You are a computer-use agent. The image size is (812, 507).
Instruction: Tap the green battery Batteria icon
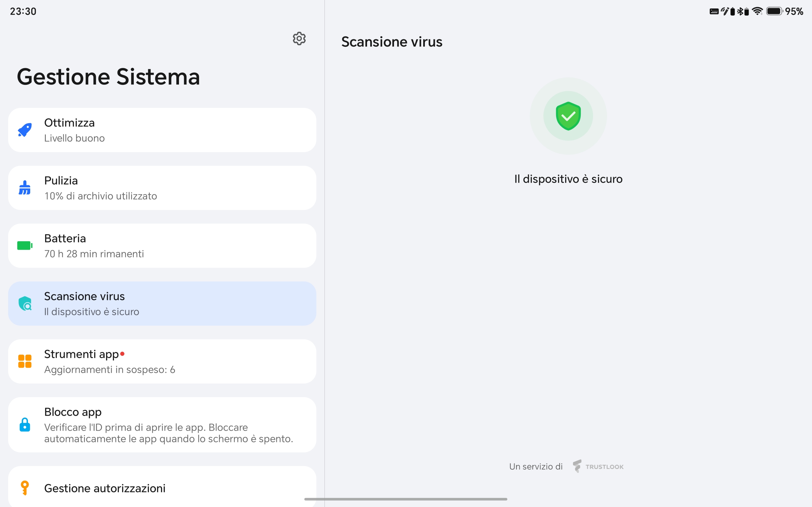click(25, 245)
